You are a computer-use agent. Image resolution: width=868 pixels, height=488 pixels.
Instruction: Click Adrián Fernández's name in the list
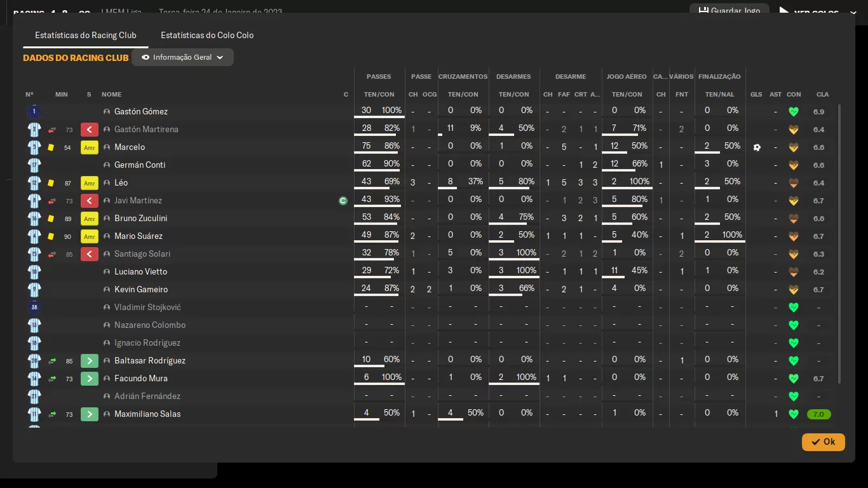[147, 396]
